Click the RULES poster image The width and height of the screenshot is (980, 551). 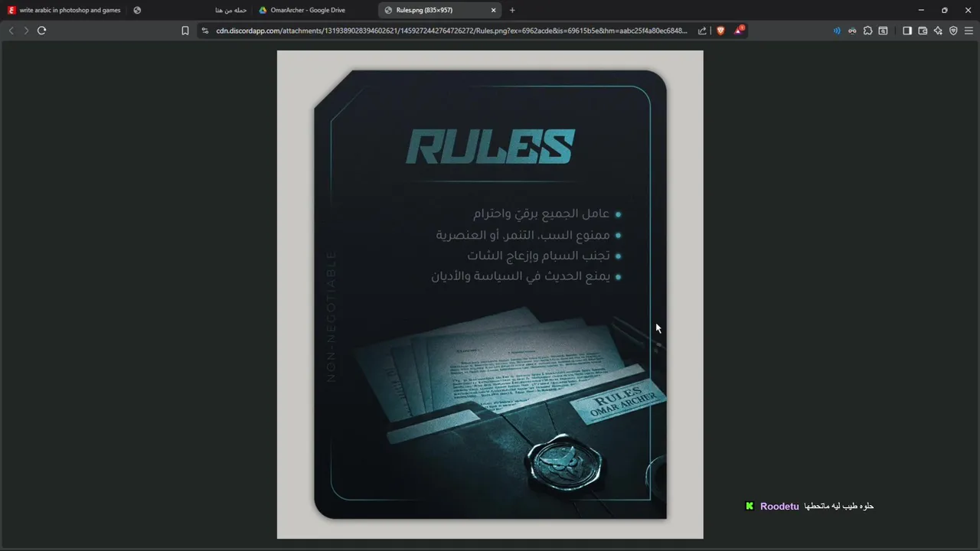click(x=490, y=295)
